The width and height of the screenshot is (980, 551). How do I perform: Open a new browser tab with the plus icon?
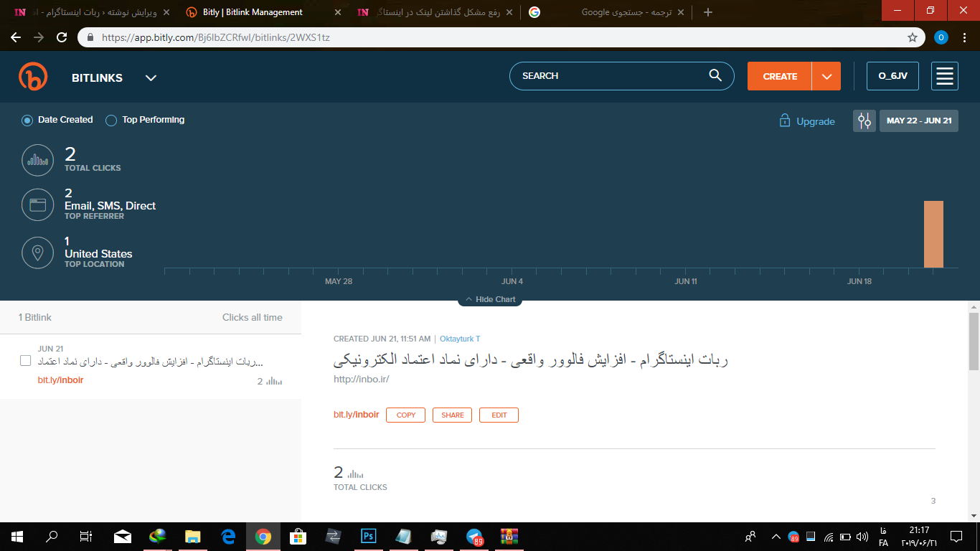click(x=708, y=12)
